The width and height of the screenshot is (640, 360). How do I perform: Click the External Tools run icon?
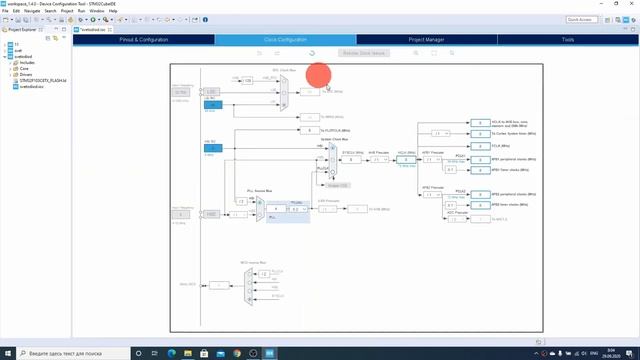tap(105, 20)
